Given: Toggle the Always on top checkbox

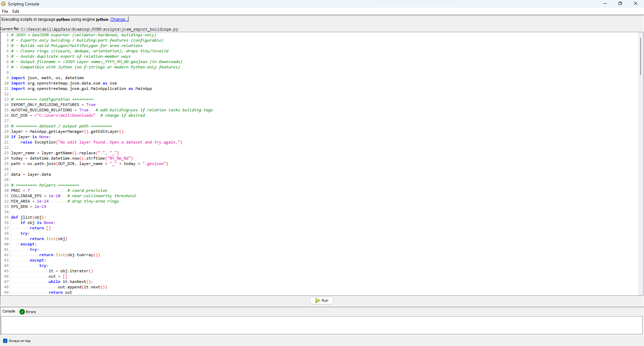Looking at the screenshot, I should point(5,341).
